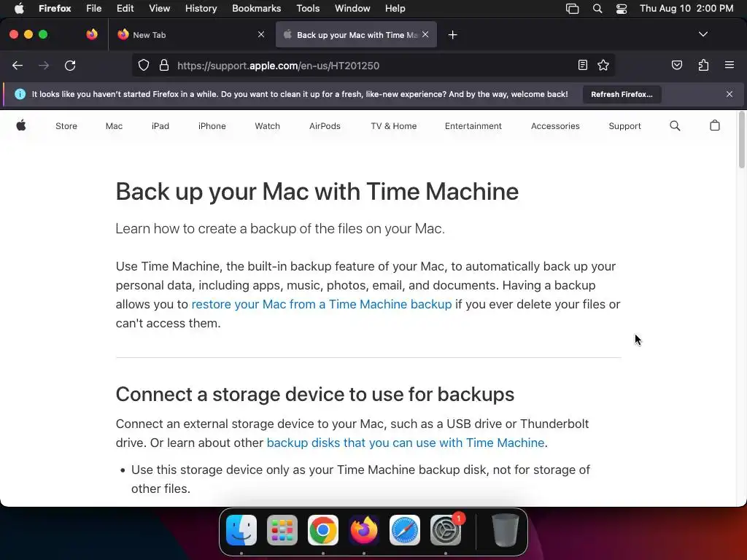Open Support in Apple navigation
The width and height of the screenshot is (747, 560).
[x=624, y=126]
